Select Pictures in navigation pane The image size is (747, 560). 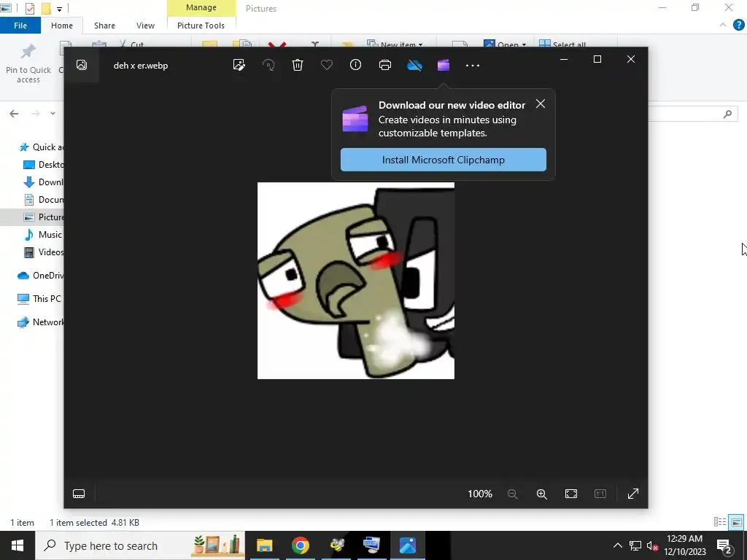43,217
